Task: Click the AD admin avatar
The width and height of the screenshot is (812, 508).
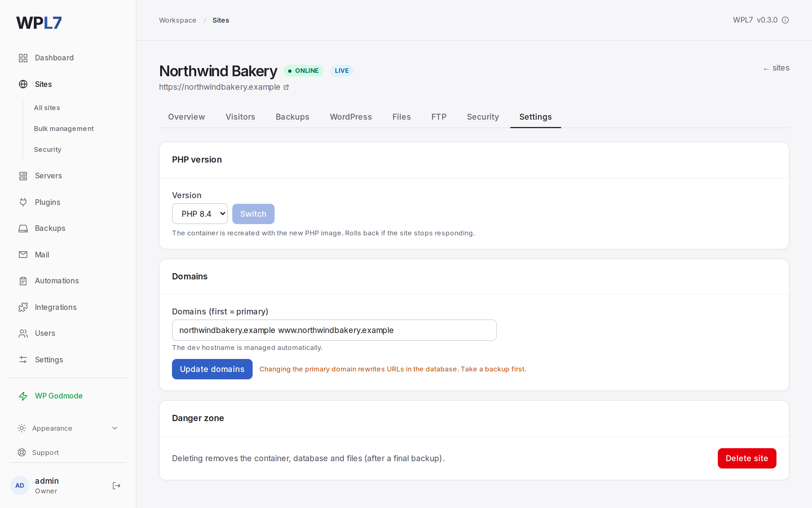Action: tap(20, 485)
